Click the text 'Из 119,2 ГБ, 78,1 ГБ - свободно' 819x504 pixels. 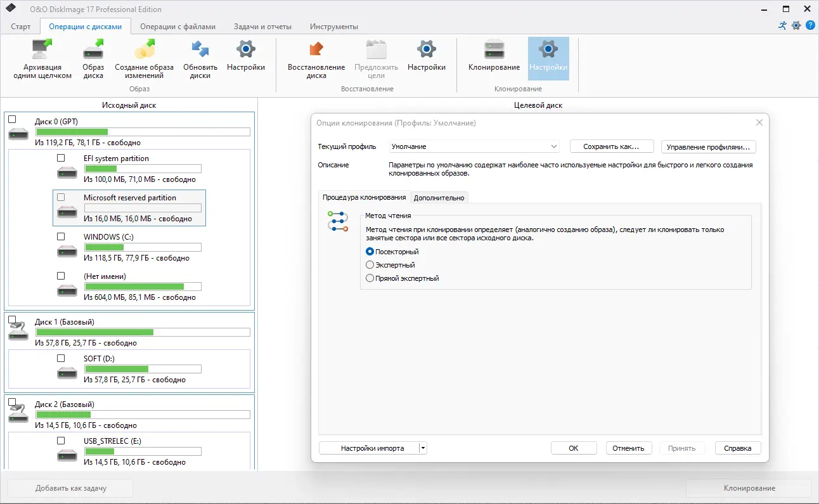(87, 143)
